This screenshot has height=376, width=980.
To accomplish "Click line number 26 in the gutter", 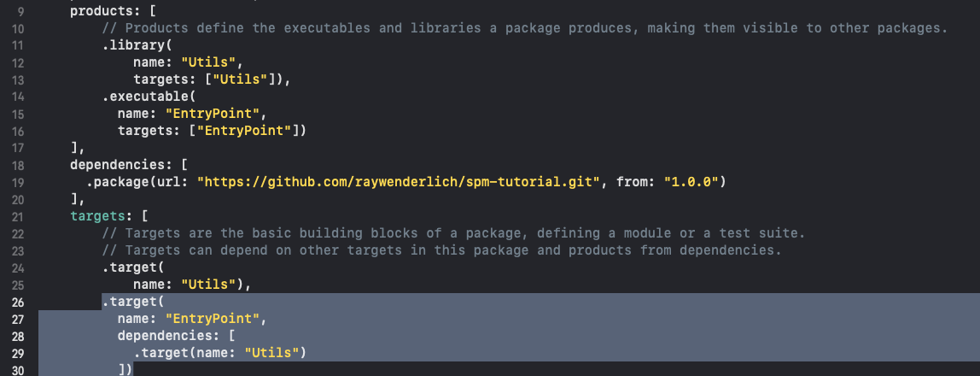I will pyautogui.click(x=17, y=303).
